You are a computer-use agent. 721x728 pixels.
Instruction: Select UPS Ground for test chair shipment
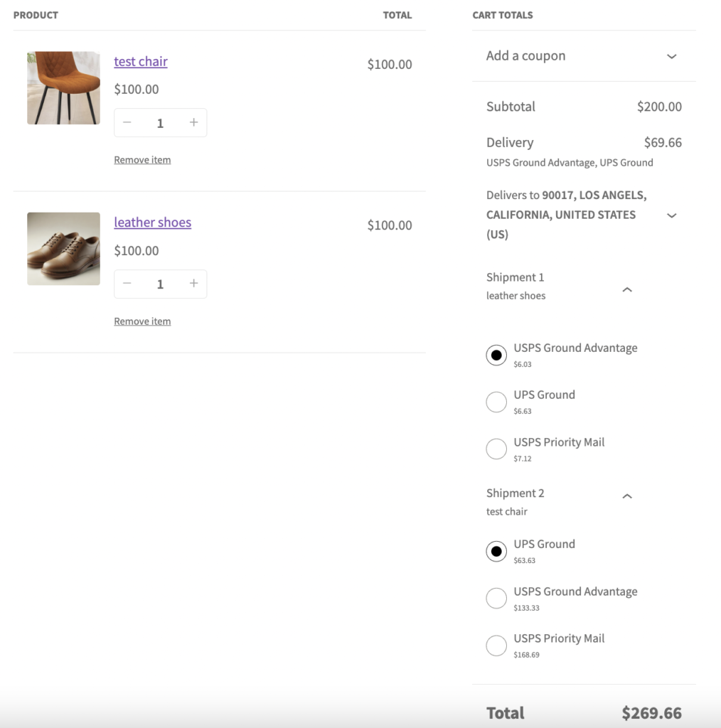496,551
